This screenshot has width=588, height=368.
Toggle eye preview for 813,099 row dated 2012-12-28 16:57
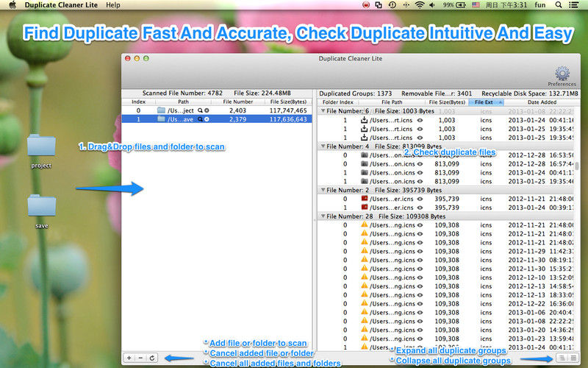pyautogui.click(x=420, y=164)
